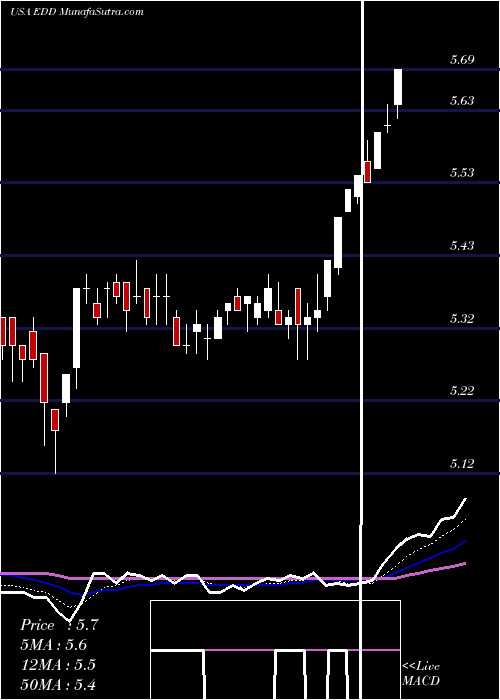Click the 5.43 price axis label
500x700 pixels.
coord(462,246)
